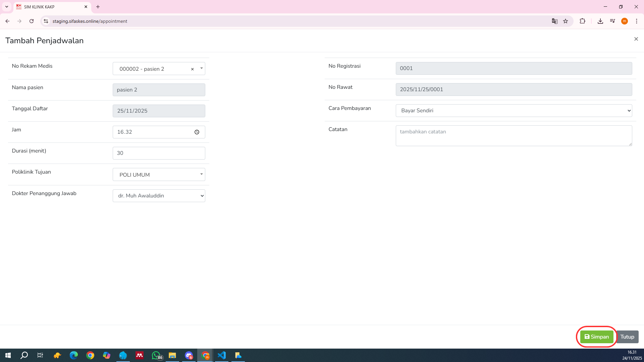Open browser Extensions puzzle icon

[x=582, y=21]
